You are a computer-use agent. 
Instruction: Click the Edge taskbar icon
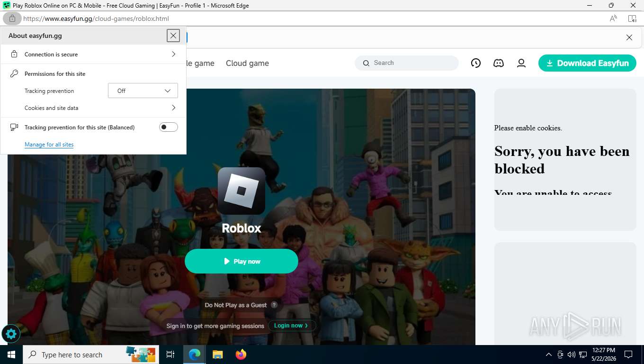194,355
